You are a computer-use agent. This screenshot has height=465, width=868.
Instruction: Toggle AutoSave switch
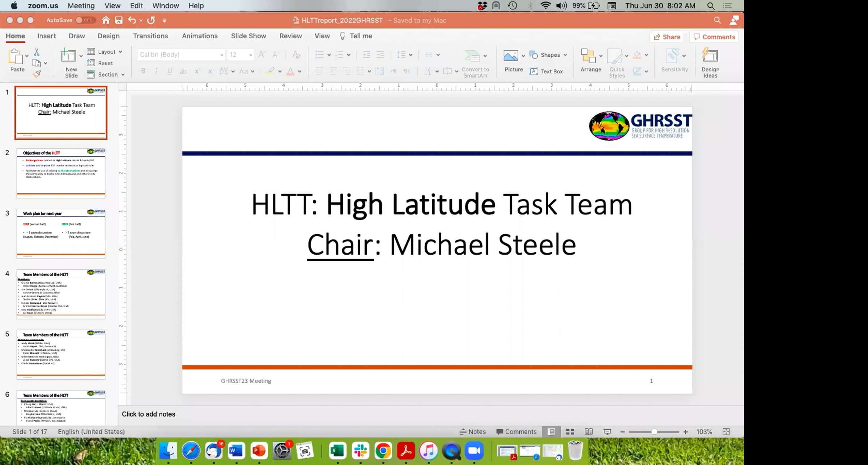point(85,20)
